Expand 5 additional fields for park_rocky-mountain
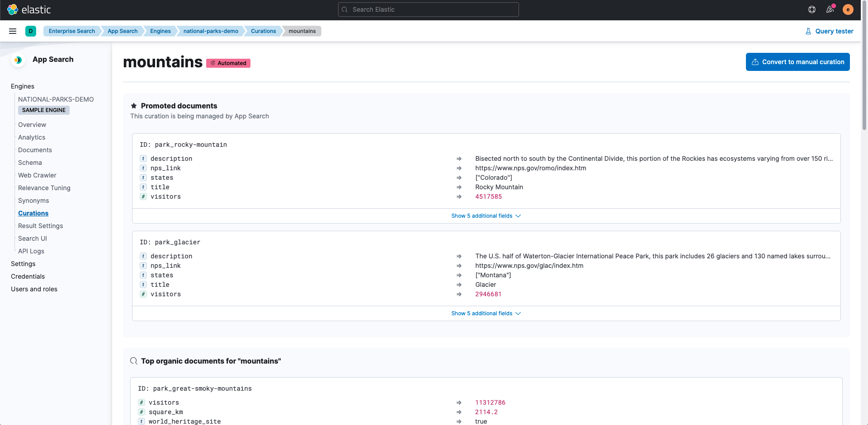Screen dimensions: 868x425 click(486, 216)
